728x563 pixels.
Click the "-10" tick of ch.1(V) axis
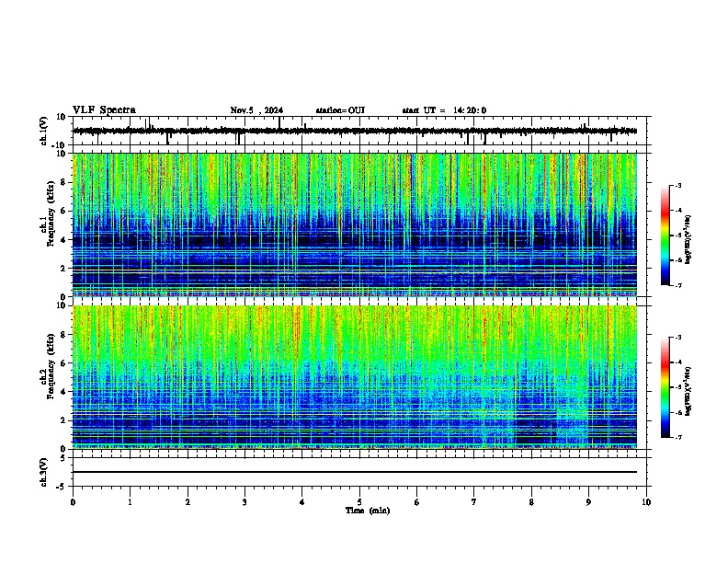point(59,145)
